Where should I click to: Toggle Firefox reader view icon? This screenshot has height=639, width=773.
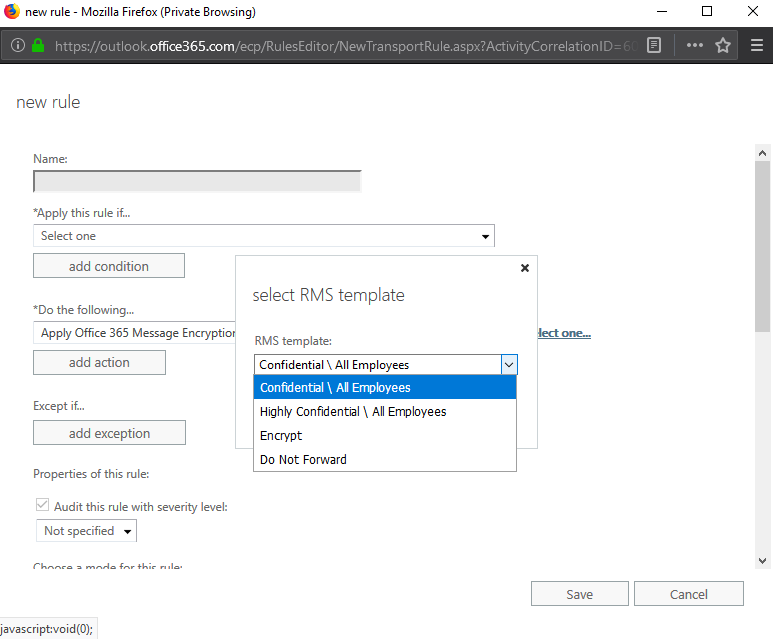[654, 45]
